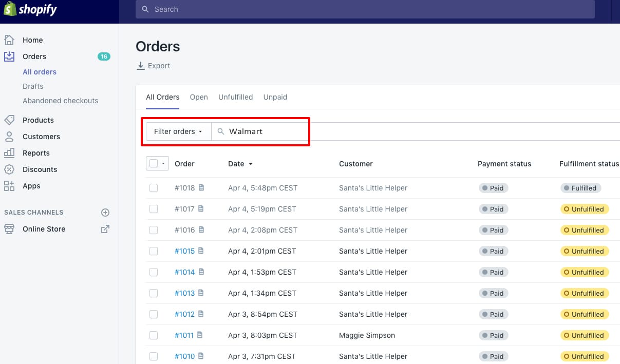
Task: Switch to the Unpaid tab
Action: click(x=275, y=97)
